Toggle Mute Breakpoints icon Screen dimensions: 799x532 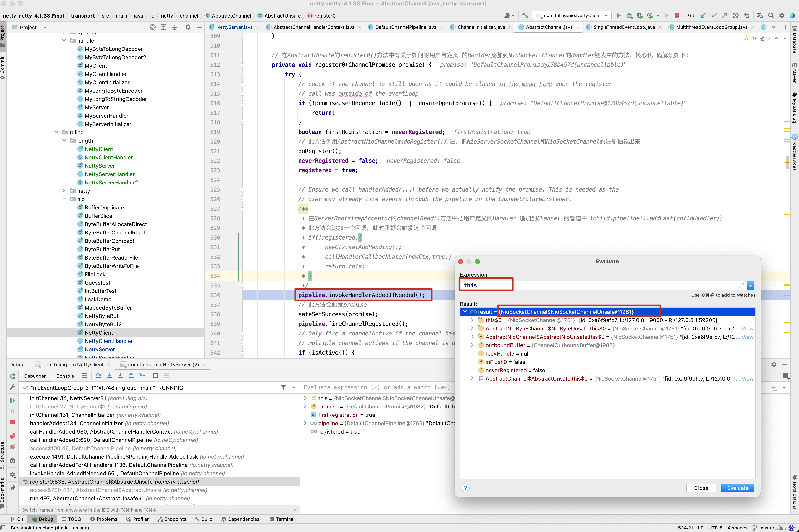pos(13,447)
